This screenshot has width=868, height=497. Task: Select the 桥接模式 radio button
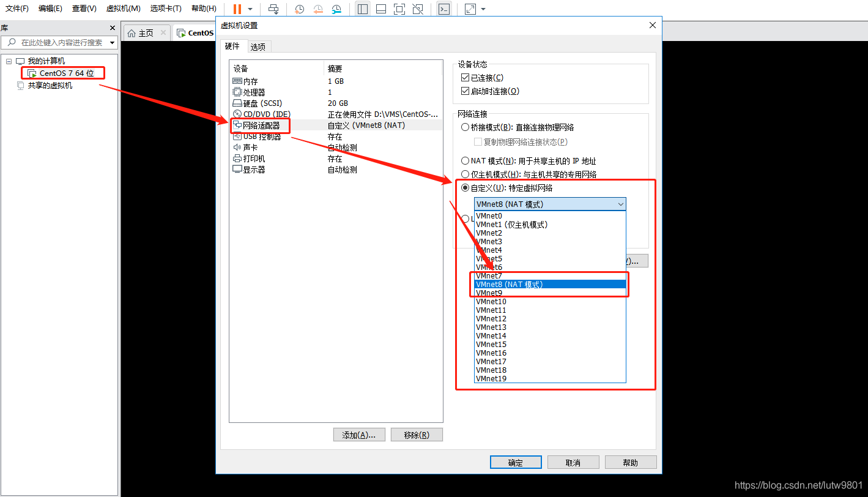tap(465, 127)
